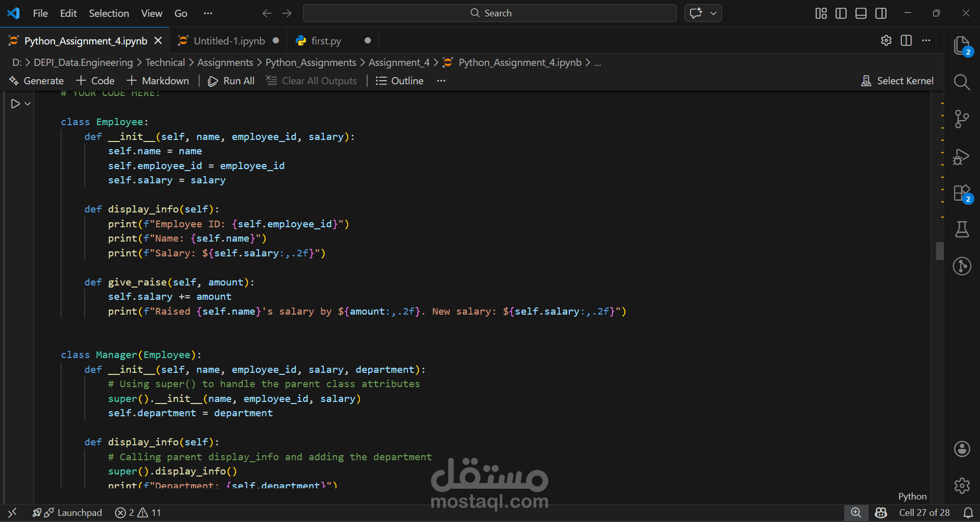Click Clear All Outputs in the notebook toolbar
This screenshot has height=522, width=980.
point(312,81)
